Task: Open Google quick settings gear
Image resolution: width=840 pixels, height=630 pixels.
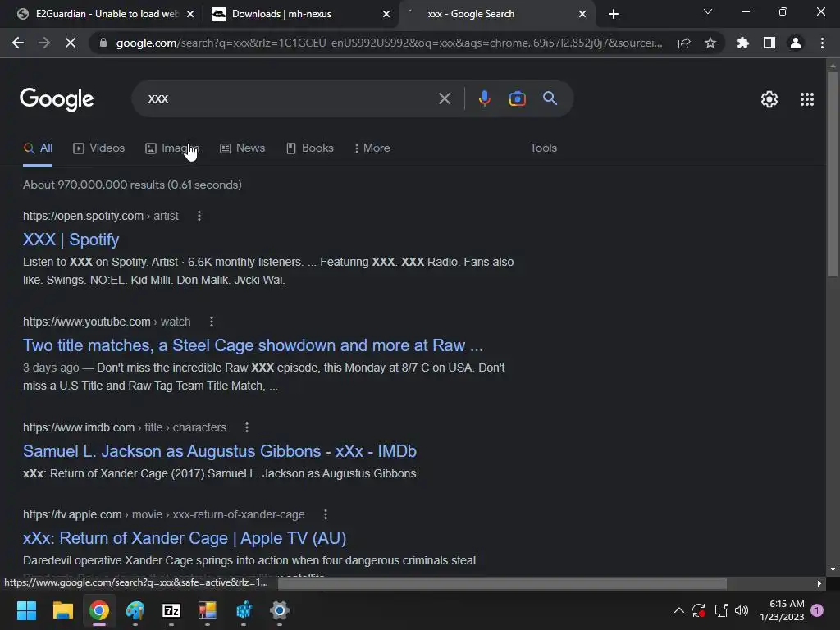Action: 769,99
